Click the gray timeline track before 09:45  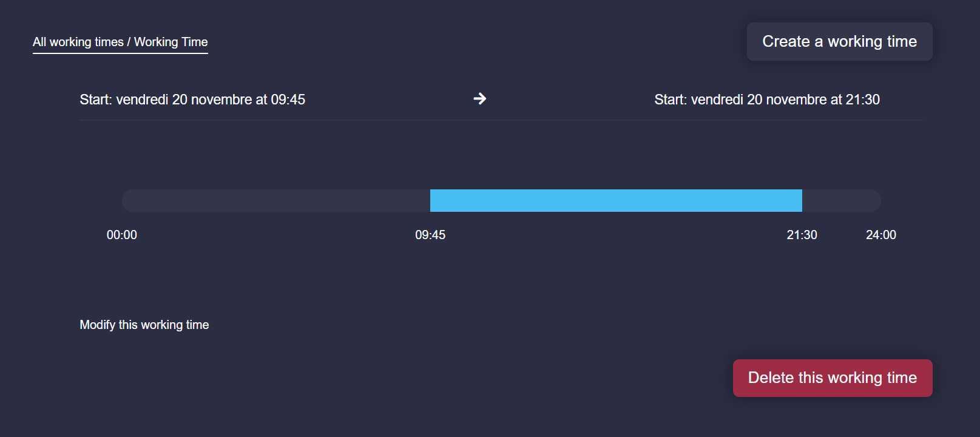(276, 200)
